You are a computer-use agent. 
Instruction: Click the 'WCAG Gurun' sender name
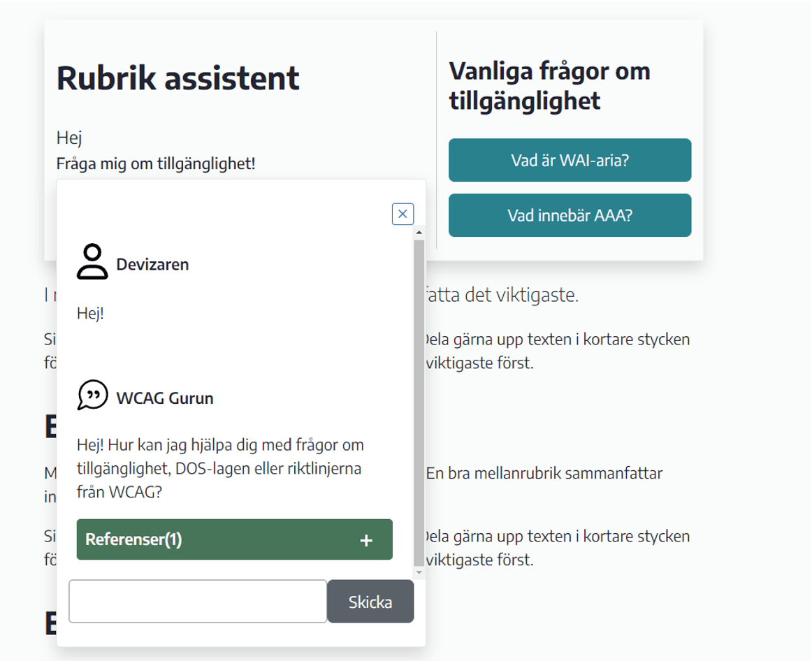tap(165, 398)
